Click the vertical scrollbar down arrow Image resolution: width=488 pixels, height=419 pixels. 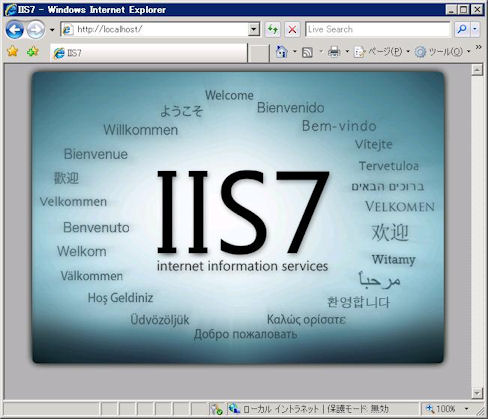(477, 393)
